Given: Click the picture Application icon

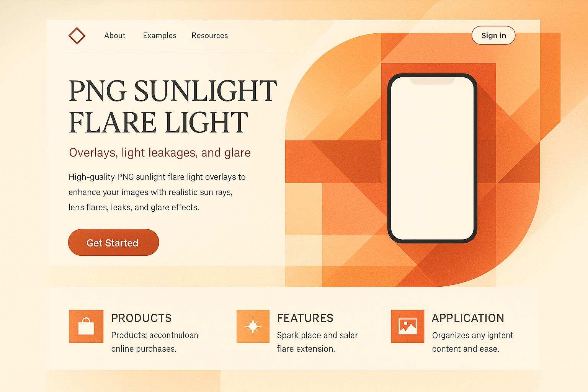Looking at the screenshot, I should (407, 326).
